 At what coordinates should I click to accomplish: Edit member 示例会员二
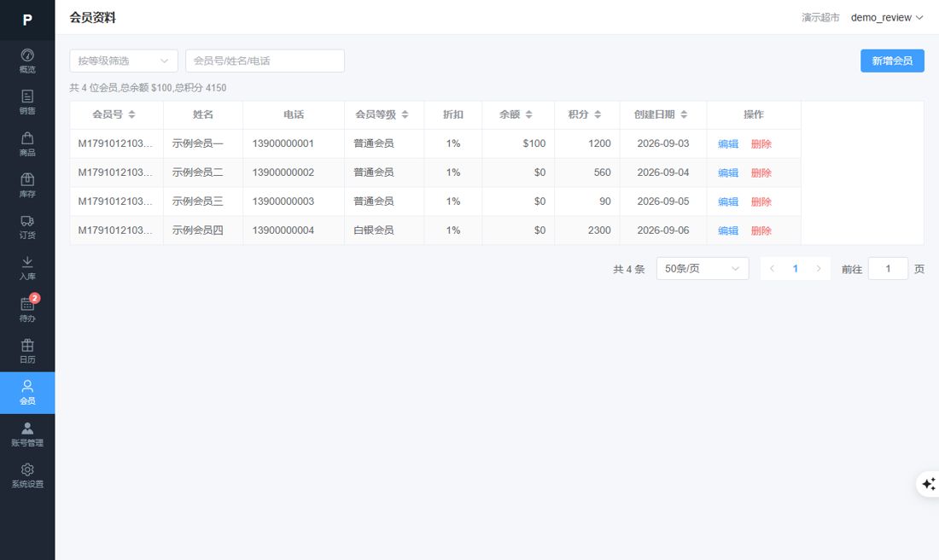pyautogui.click(x=728, y=172)
